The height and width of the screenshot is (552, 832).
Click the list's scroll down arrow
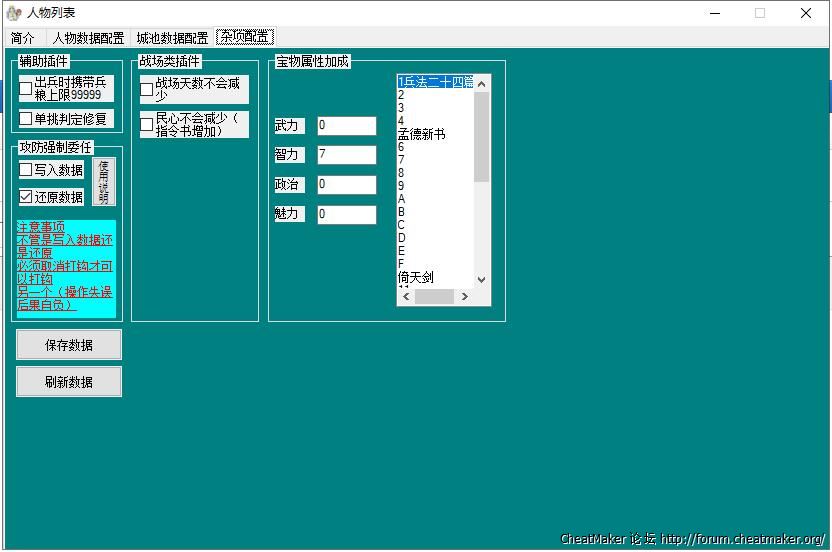[481, 280]
